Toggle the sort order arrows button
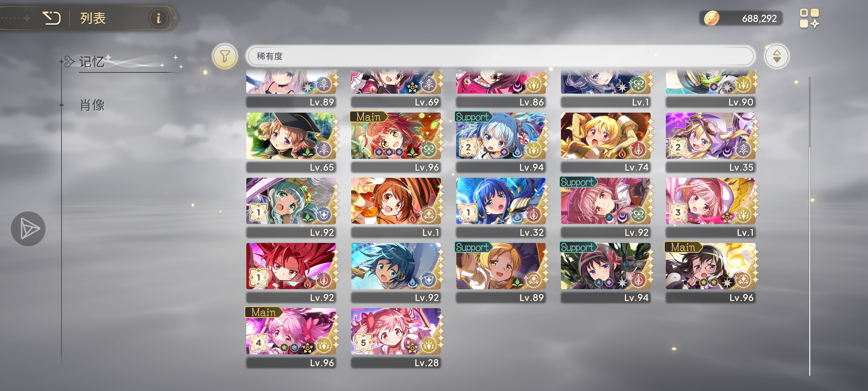Screen dimensions: 868x391 pos(776,56)
